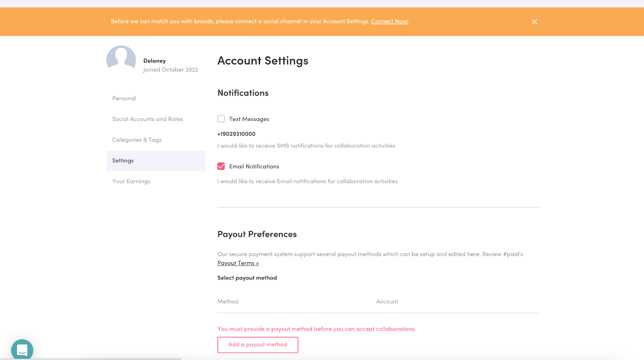Click Delaney's profile avatar picture
Image resolution: width=644 pixels, height=360 pixels.
[121, 59]
